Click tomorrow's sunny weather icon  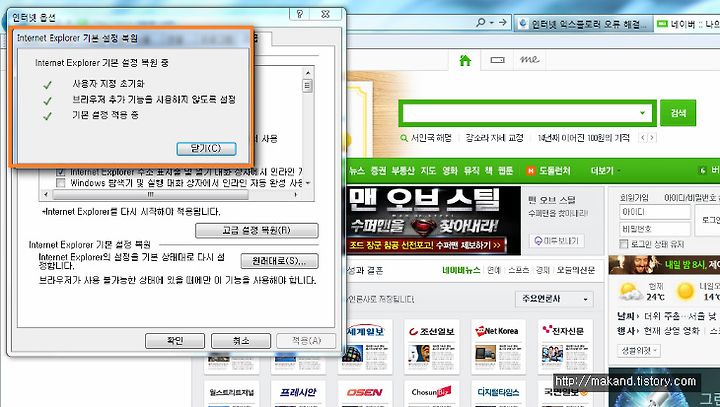point(685,291)
